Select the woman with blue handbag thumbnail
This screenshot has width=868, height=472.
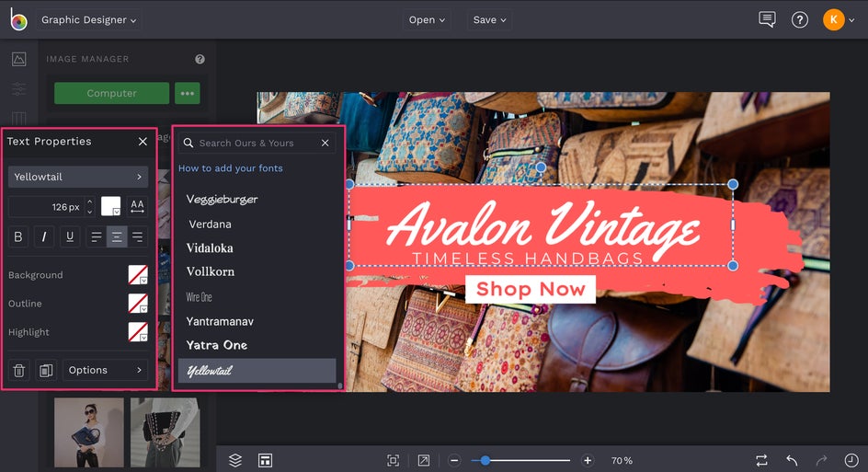[x=89, y=432]
